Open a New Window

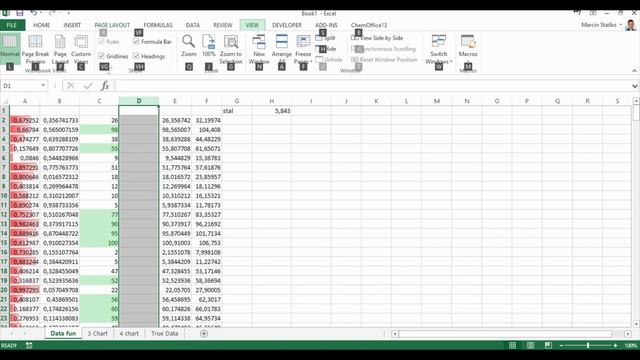coord(259,48)
